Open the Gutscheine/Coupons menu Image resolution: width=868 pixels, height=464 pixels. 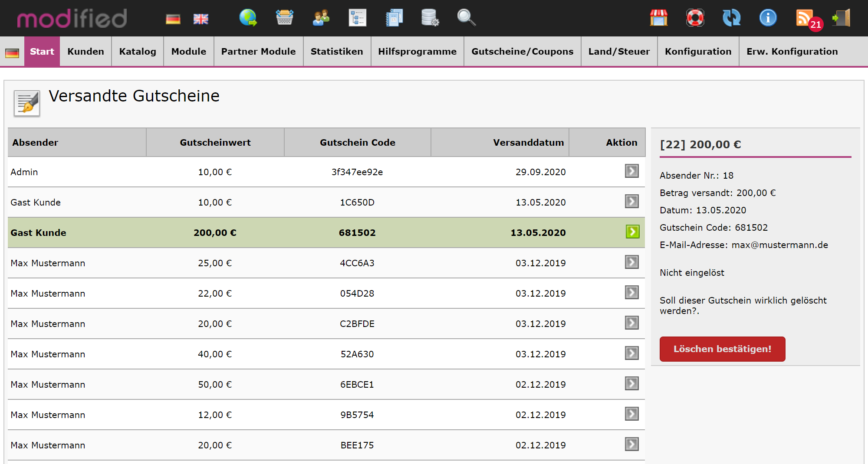point(522,52)
